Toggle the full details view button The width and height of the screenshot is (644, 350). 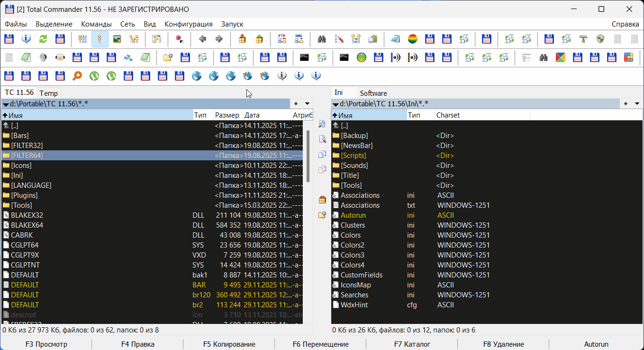click(x=82, y=39)
